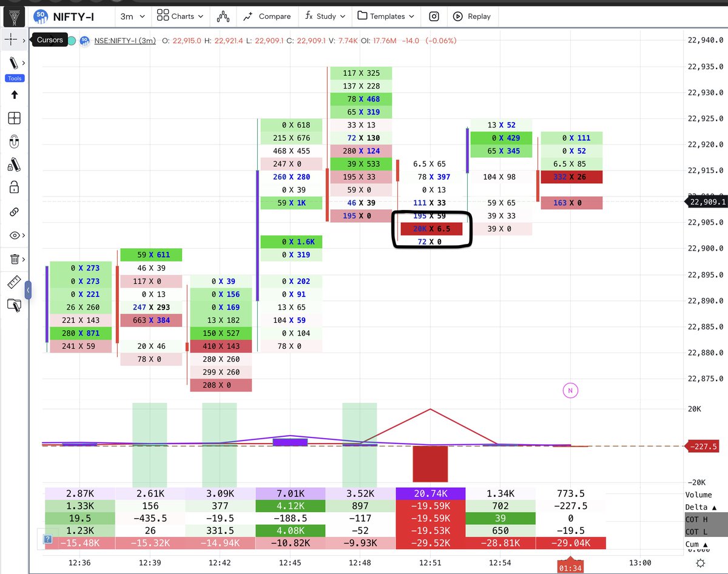The image size is (728, 574).
Task: Click the -15.48K cumulative delta cell
Action: coord(79,543)
